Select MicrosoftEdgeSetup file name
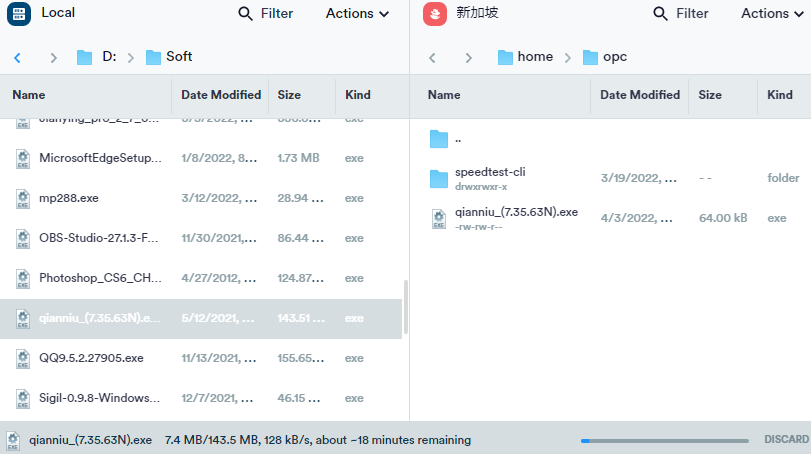This screenshot has height=454, width=811. coord(100,158)
